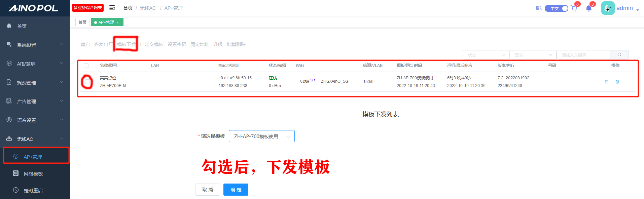This screenshot has width=644, height=199.
Task: Toggle the 中文 language switch
Action: coord(557,8)
